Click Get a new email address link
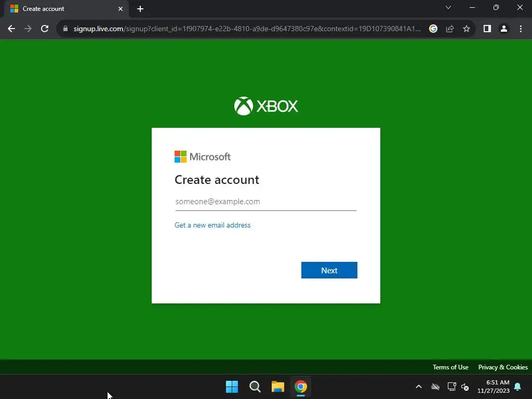The height and width of the screenshot is (399, 532). (212, 225)
